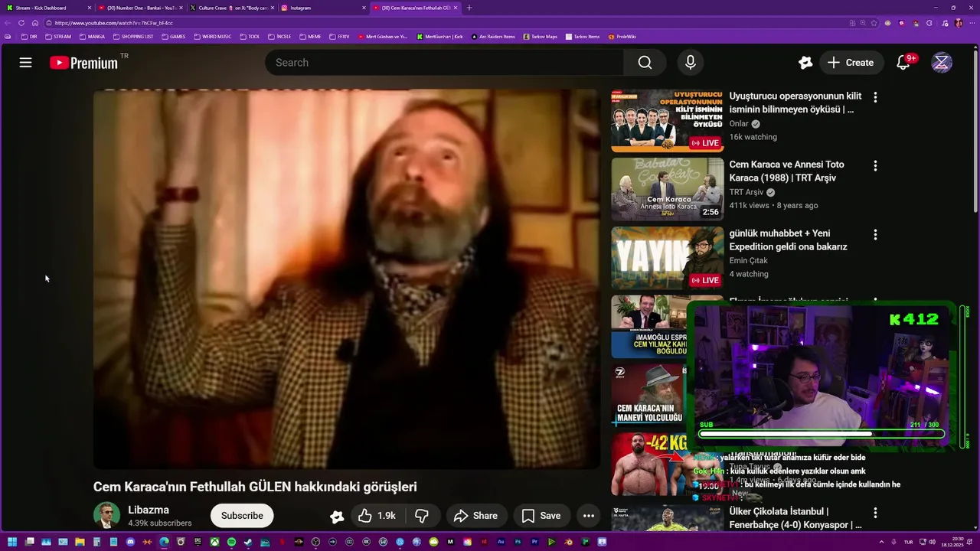The height and width of the screenshot is (551, 980).
Task: Open the MANGA bookmarks folder
Action: pos(93,36)
